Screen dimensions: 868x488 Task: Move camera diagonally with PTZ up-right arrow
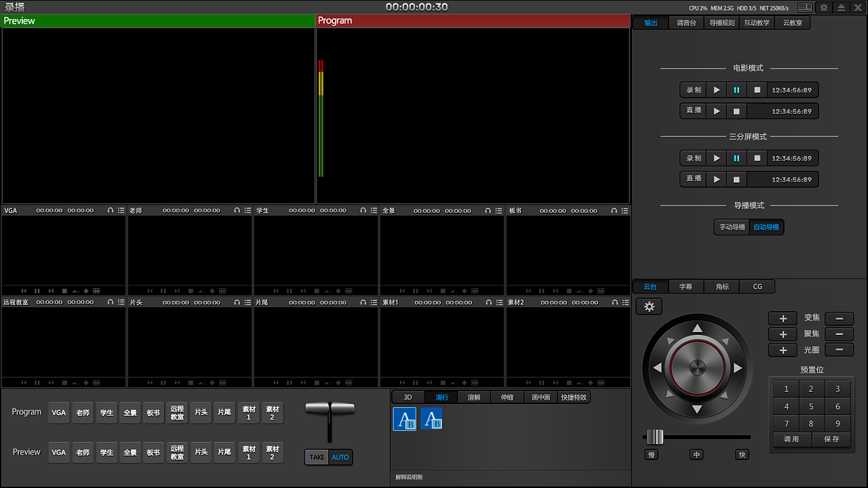click(x=724, y=342)
